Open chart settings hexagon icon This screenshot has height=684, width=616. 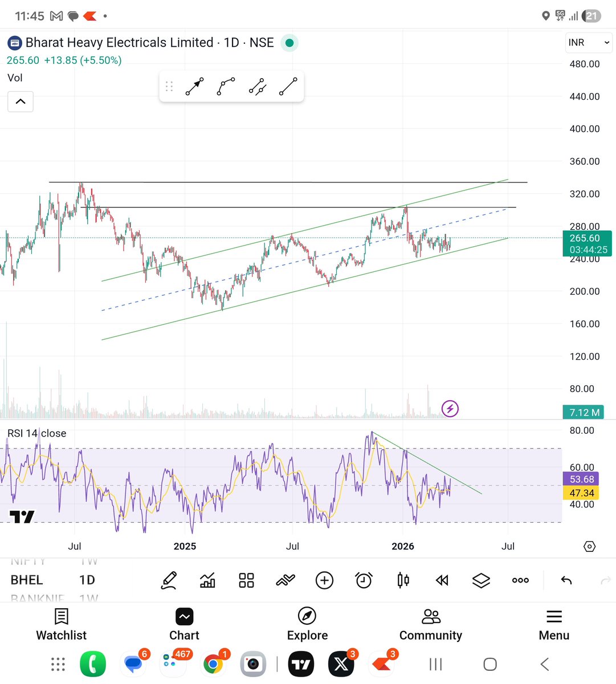pos(589,546)
